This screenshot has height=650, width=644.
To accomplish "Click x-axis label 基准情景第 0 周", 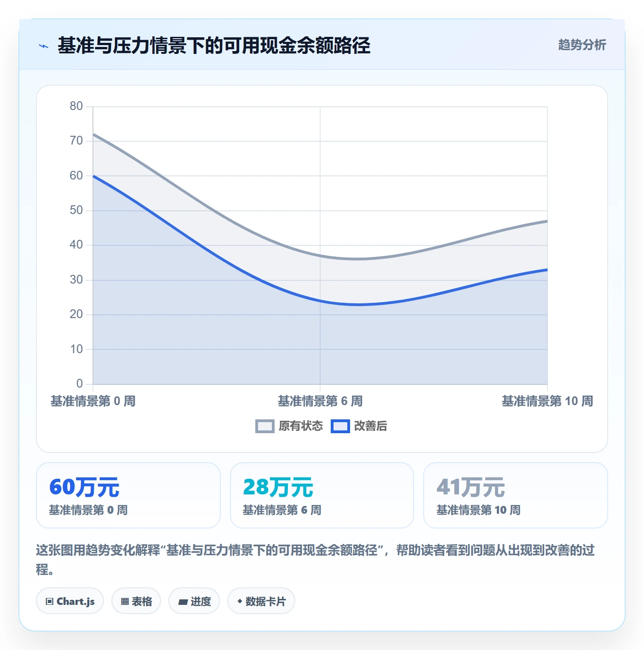I will point(93,401).
